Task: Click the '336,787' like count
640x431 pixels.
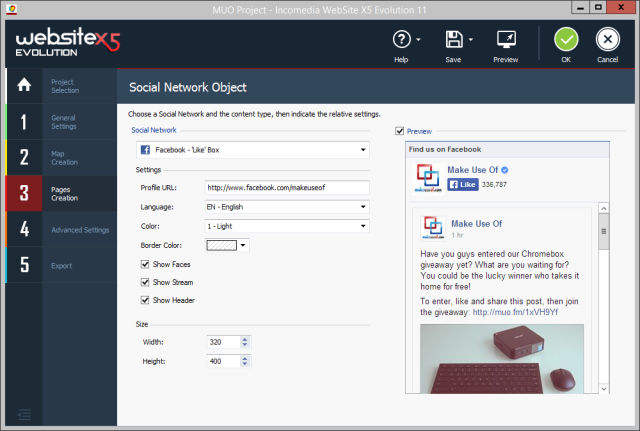Action: [494, 184]
